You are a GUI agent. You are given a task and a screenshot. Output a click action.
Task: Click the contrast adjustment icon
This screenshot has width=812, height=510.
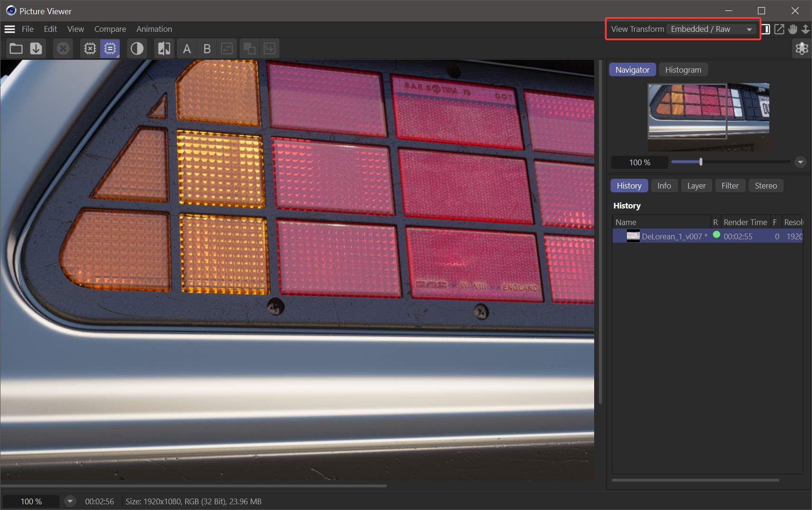[x=137, y=48]
